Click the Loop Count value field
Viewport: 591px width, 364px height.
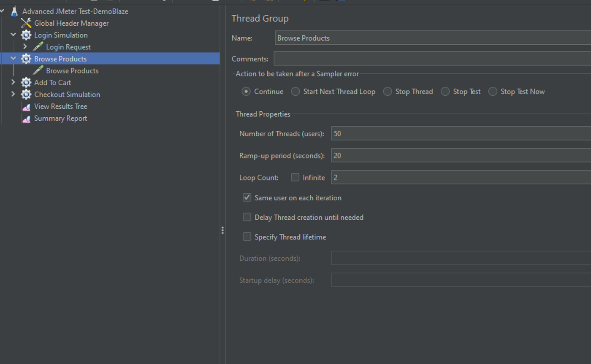pyautogui.click(x=461, y=178)
